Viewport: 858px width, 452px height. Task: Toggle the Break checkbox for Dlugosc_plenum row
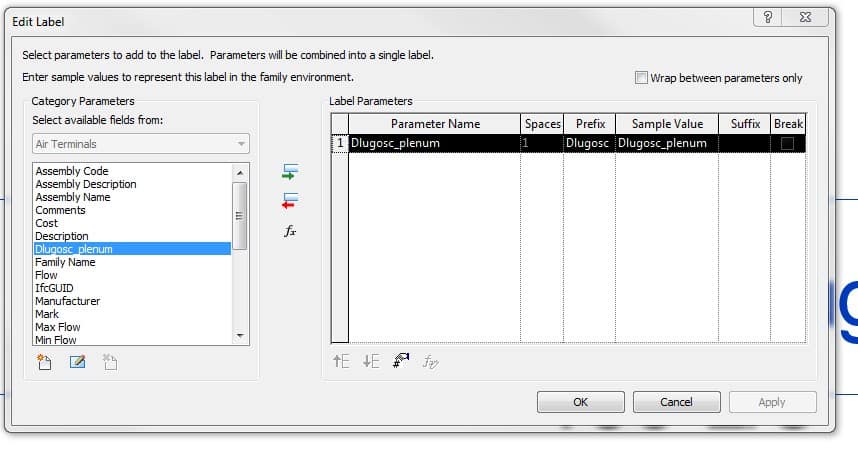(x=787, y=143)
